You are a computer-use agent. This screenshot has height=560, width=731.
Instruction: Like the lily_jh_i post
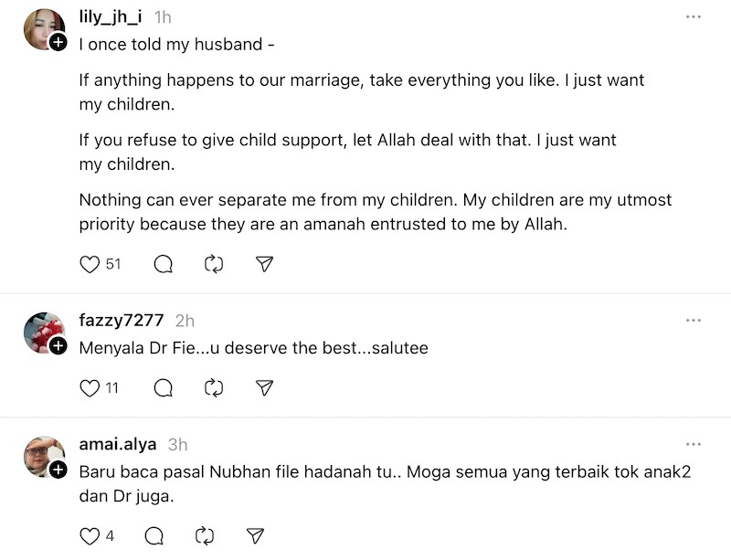click(x=90, y=264)
